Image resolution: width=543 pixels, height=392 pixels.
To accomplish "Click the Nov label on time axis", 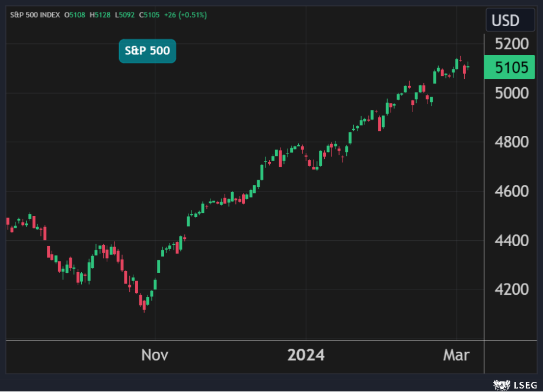I will point(155,355).
